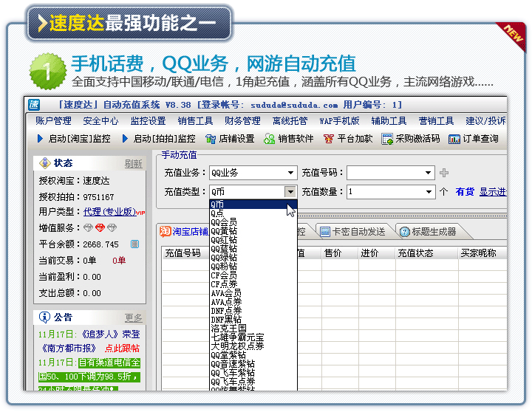
Task: Open the 充值数量 dropdown
Action: click(429, 192)
